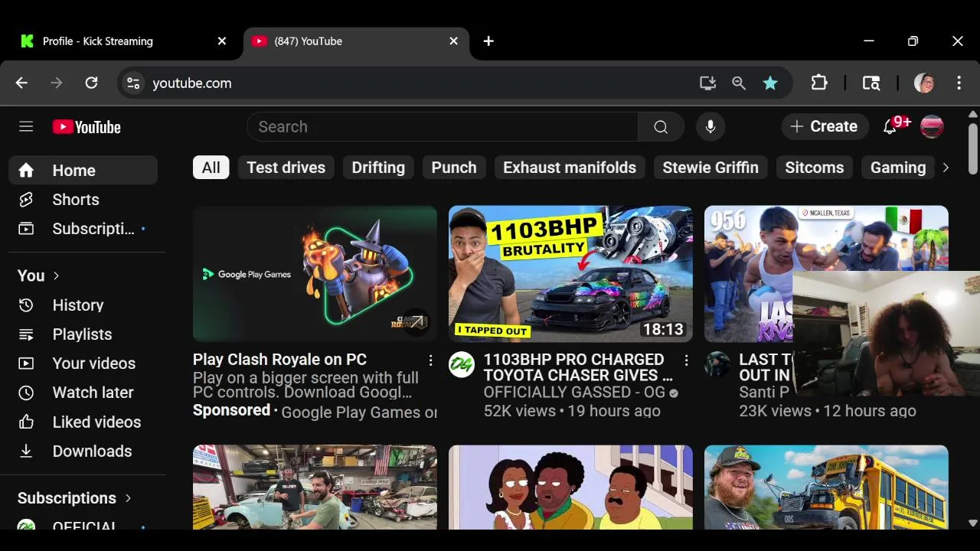980x551 pixels.
Task: Open options menu for 1103BHP Toyota Chaser video
Action: tap(686, 360)
